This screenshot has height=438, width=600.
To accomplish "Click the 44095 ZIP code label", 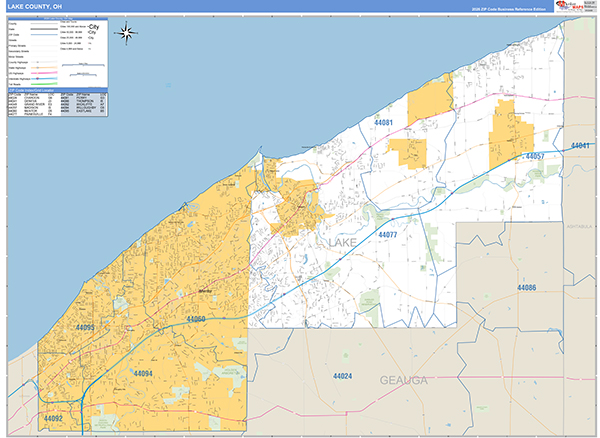I will coord(84,327).
